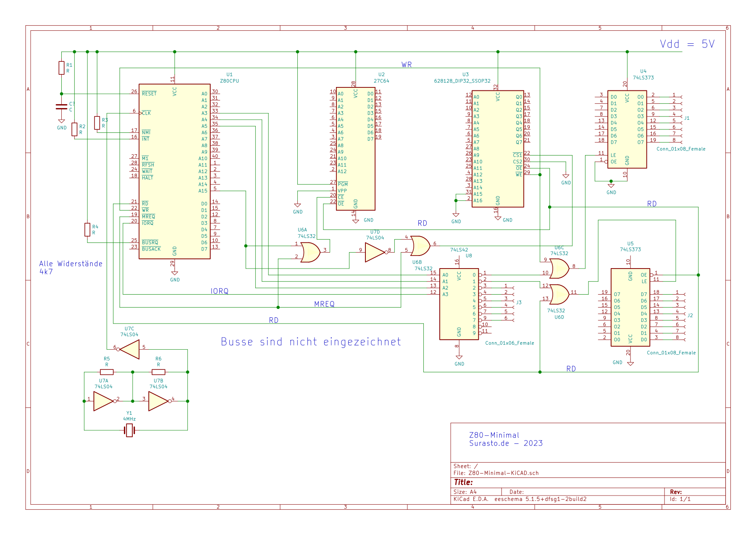Click the BUSACK pin label on Z80
756x535 pixels.
(x=151, y=249)
